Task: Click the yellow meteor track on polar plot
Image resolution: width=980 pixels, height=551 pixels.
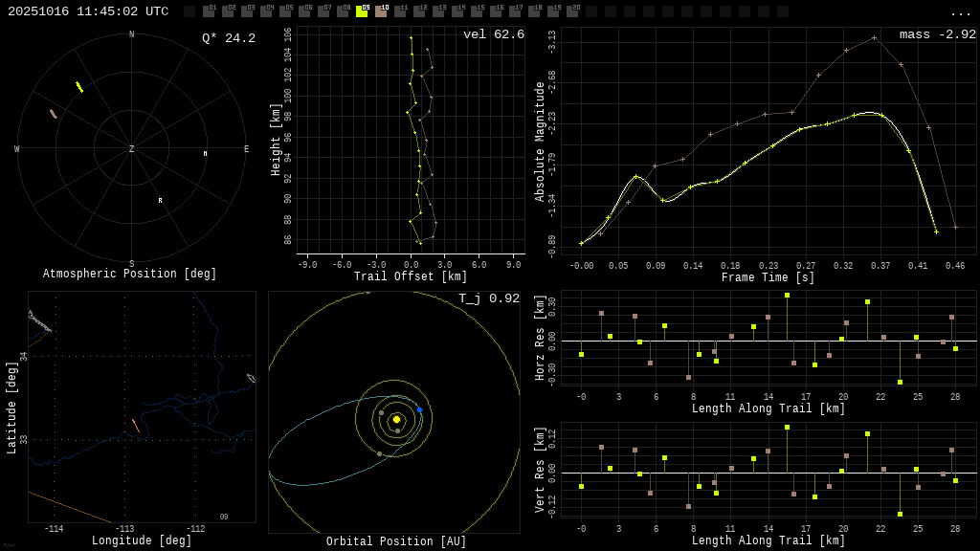Action: pyautogui.click(x=79, y=87)
